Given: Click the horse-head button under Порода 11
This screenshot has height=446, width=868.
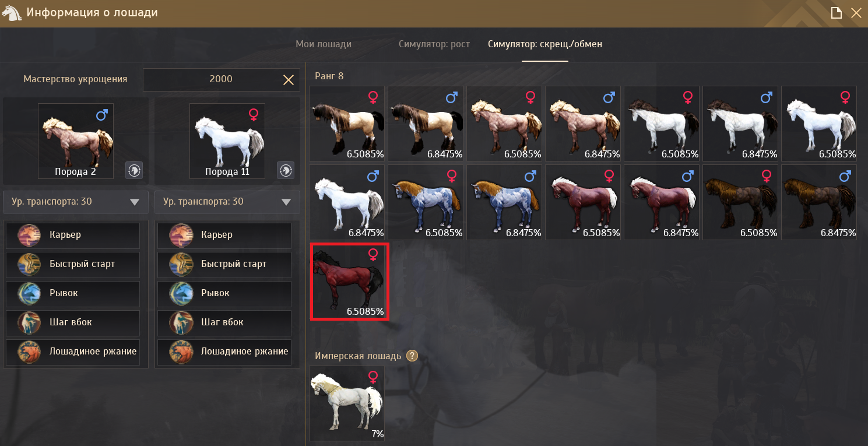Looking at the screenshot, I should coord(286,170).
